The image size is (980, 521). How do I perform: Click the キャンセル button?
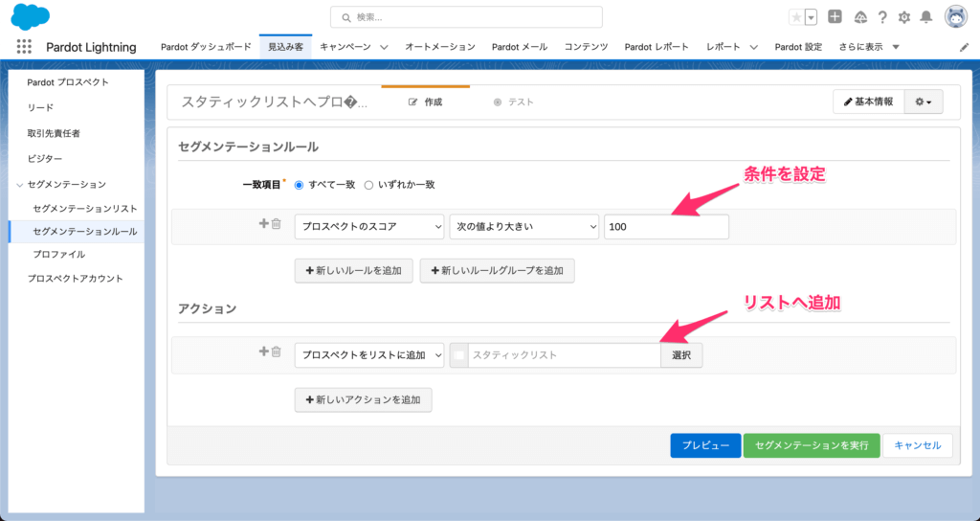click(x=918, y=446)
